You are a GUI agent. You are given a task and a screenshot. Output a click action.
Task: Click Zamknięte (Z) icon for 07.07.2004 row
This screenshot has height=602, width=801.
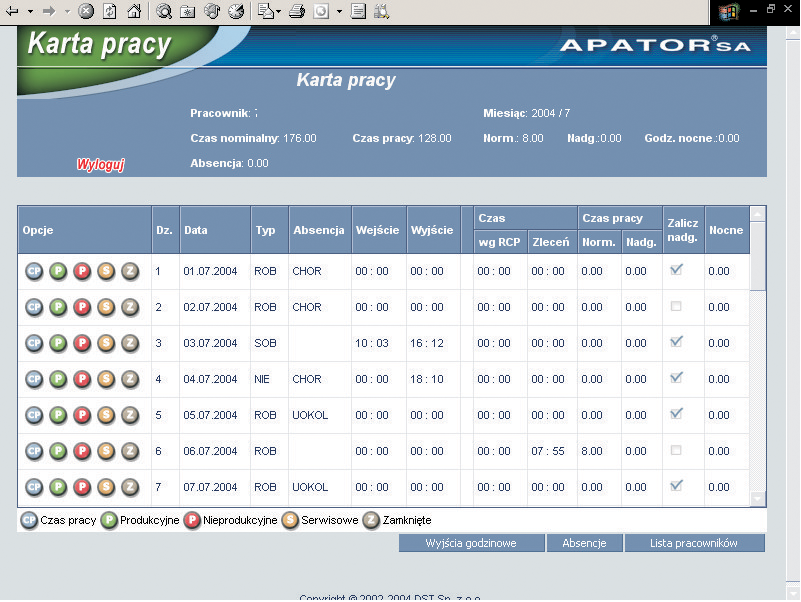(130, 486)
